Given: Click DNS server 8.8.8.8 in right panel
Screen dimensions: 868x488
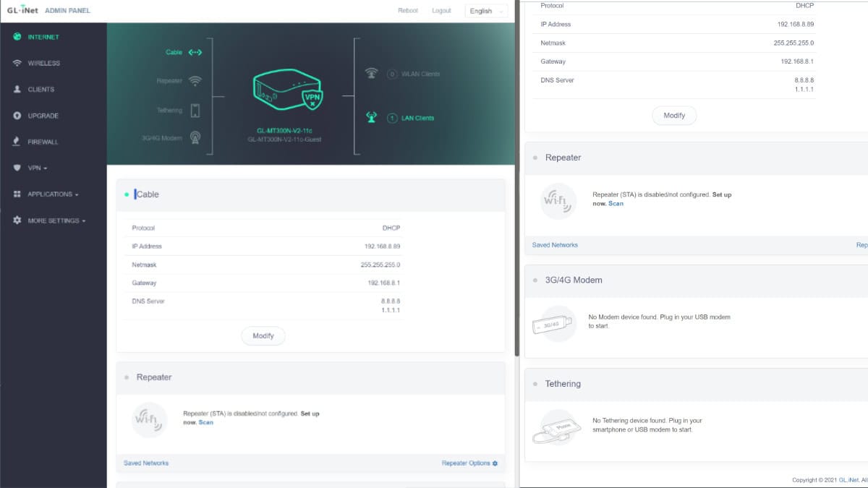Looking at the screenshot, I should click(x=804, y=80).
